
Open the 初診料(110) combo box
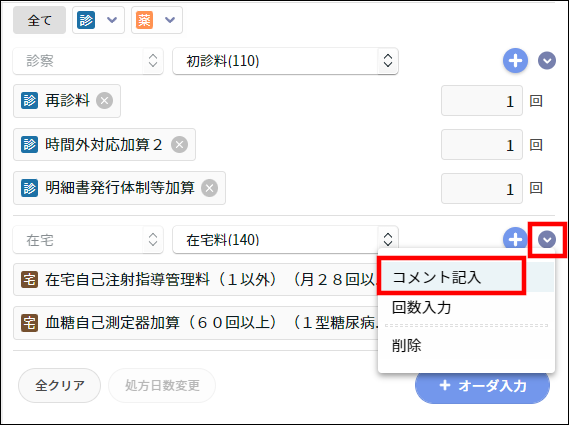coord(285,61)
